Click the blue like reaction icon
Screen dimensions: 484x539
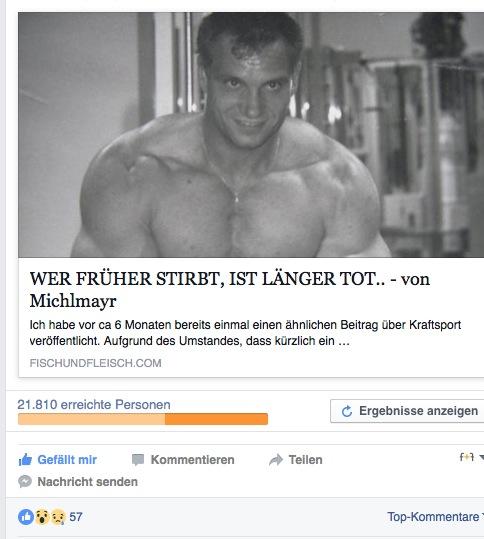26,517
